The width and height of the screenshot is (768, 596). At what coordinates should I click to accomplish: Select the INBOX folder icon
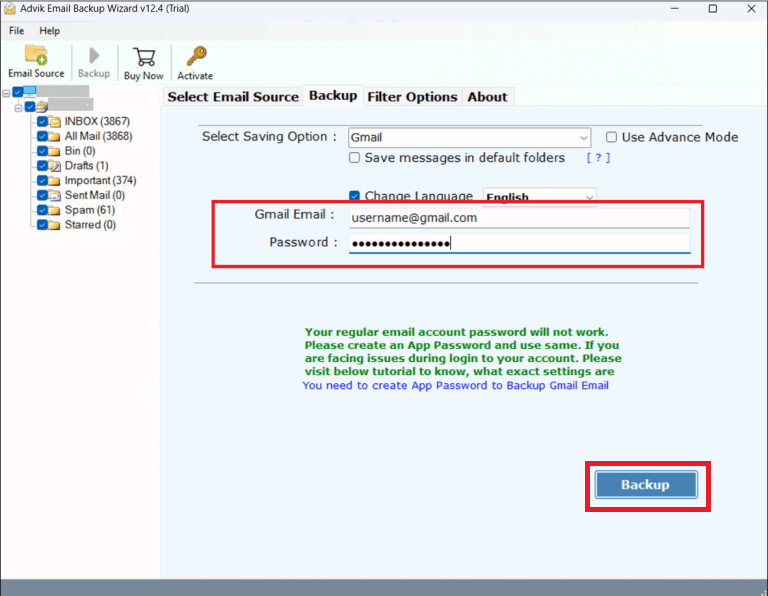[x=55, y=121]
